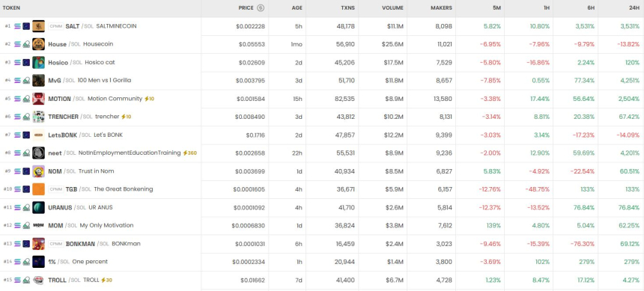Sort the table by AGE column
Image resolution: width=644 pixels, height=291 pixels.
297,7
